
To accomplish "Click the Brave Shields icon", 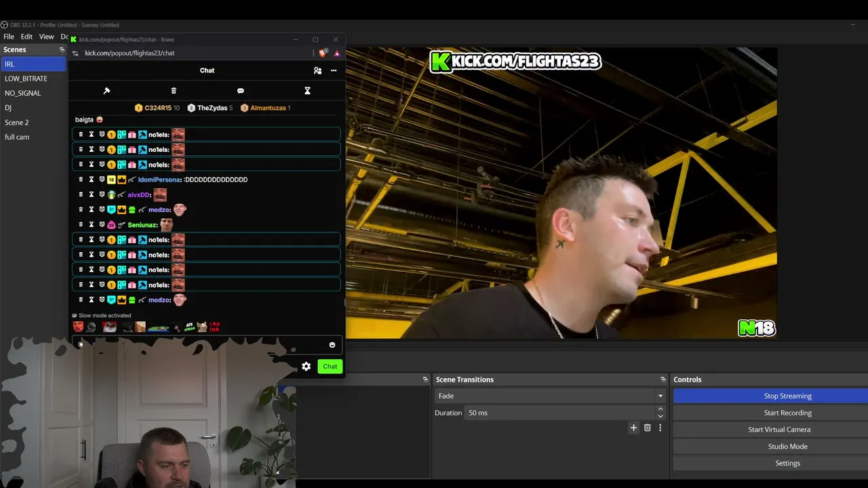I will click(323, 53).
